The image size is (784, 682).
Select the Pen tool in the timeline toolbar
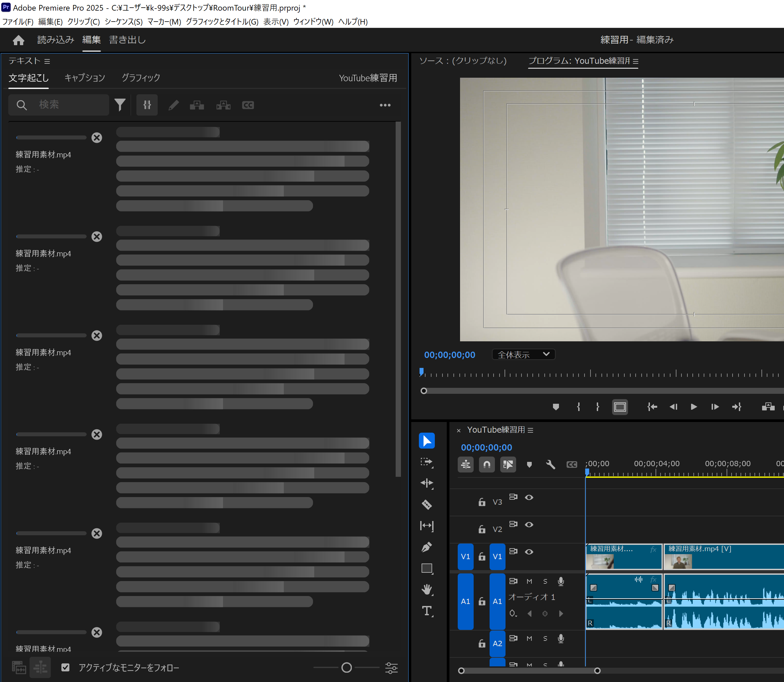click(427, 547)
